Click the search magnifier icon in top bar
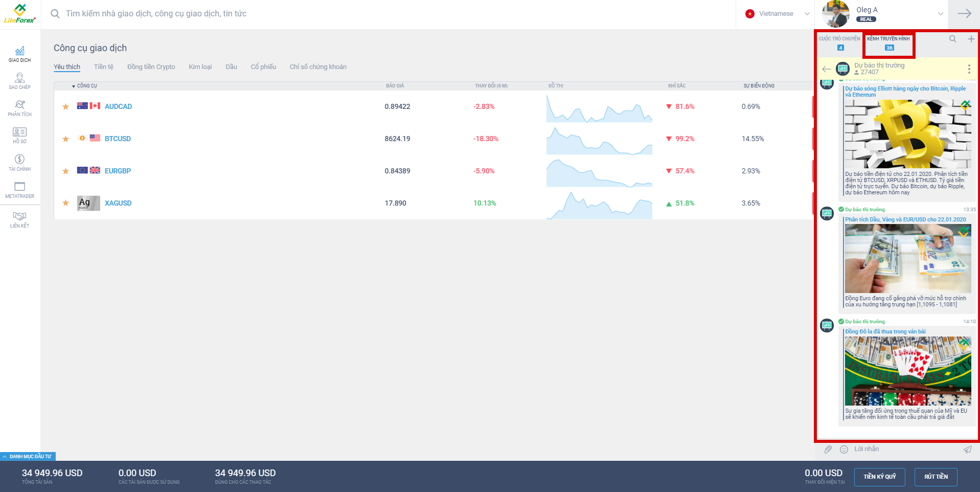 55,14
